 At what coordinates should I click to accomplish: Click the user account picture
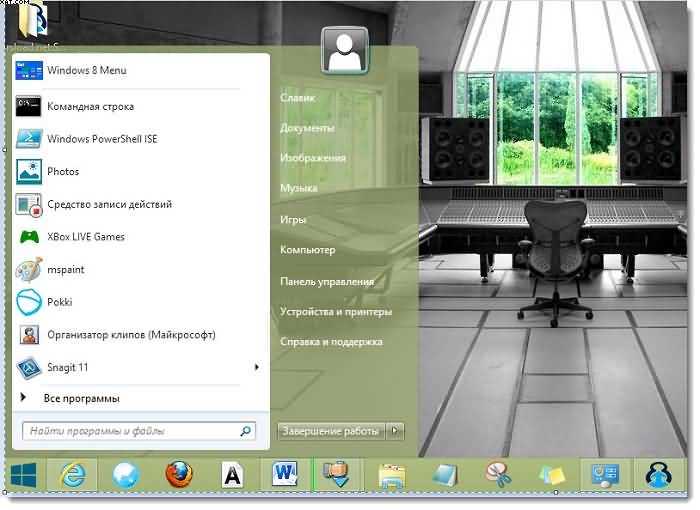pyautogui.click(x=345, y=50)
